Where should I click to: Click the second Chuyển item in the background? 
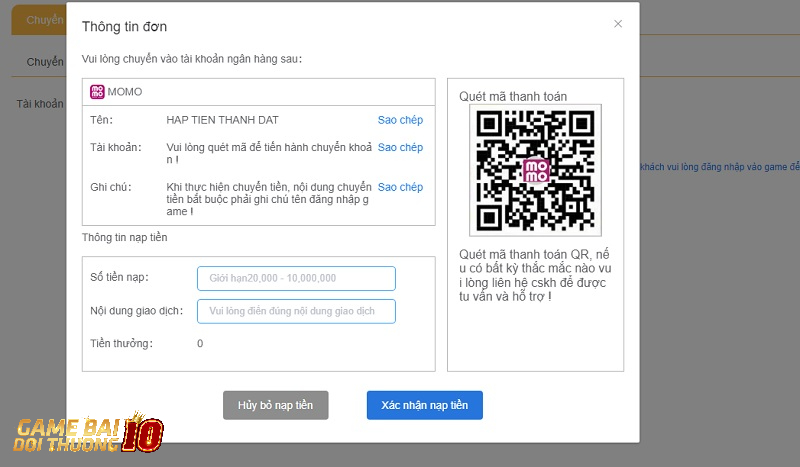tap(45, 62)
